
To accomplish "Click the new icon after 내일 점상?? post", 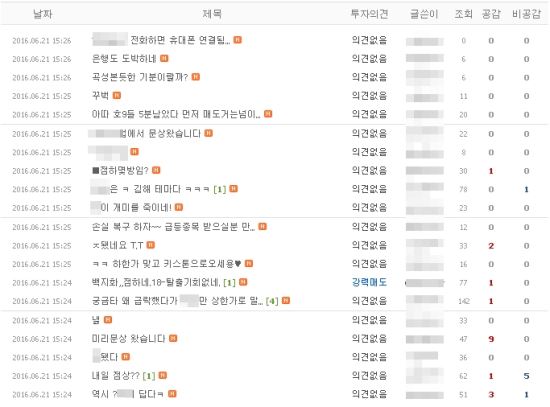I will (163, 375).
